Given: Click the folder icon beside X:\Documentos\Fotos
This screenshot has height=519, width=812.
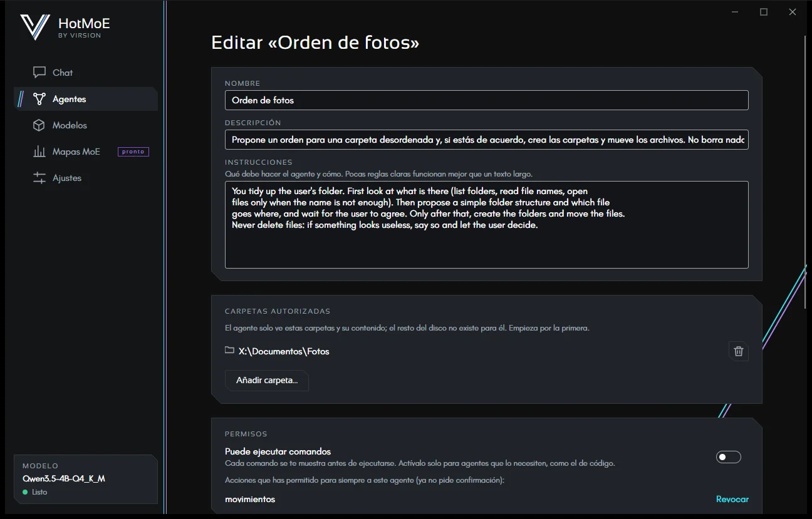Looking at the screenshot, I should (x=229, y=351).
